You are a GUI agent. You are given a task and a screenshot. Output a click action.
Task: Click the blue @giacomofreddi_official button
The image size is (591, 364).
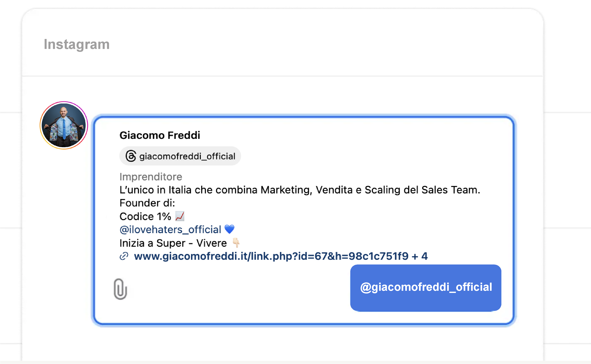click(426, 288)
